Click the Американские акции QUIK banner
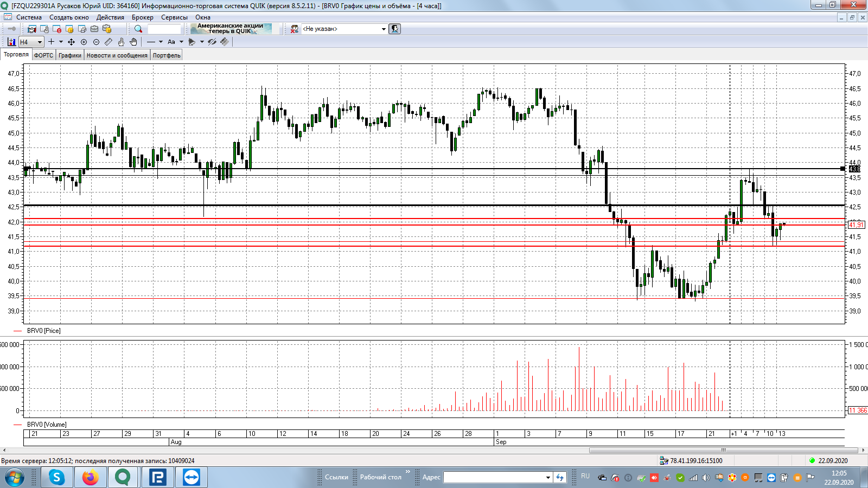The width and height of the screenshot is (868, 488). [231, 29]
